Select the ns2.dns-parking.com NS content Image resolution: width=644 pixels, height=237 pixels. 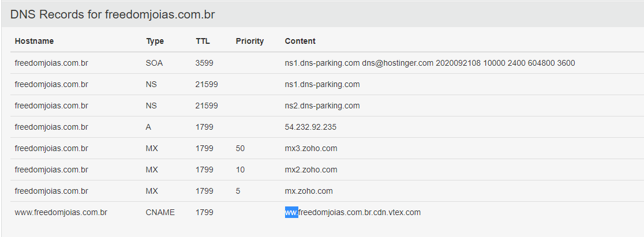pyautogui.click(x=323, y=106)
